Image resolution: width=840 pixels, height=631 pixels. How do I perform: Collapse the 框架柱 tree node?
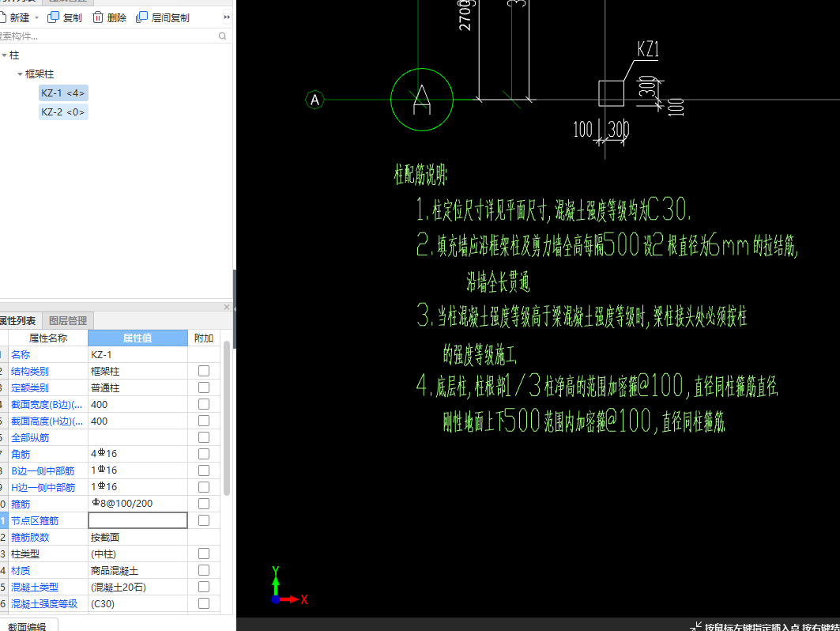pos(20,74)
